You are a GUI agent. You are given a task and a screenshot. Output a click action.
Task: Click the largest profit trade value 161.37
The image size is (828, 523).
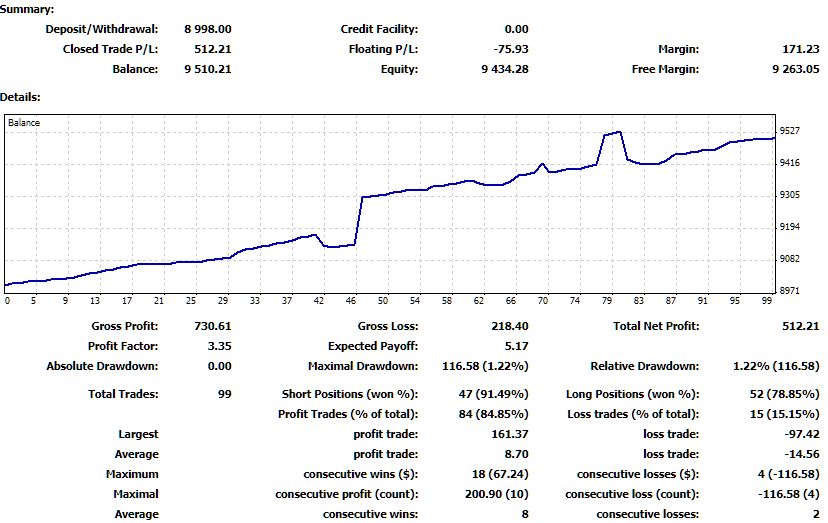(510, 434)
